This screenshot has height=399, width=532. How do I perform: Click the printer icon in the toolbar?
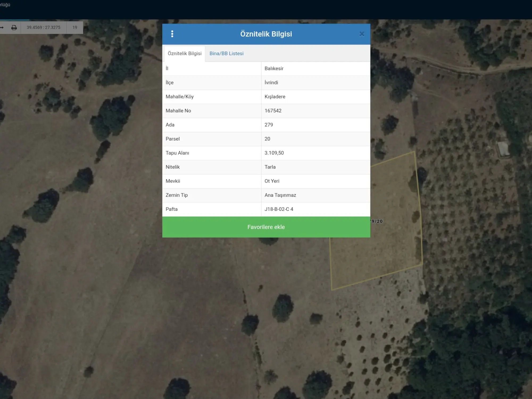click(x=14, y=27)
